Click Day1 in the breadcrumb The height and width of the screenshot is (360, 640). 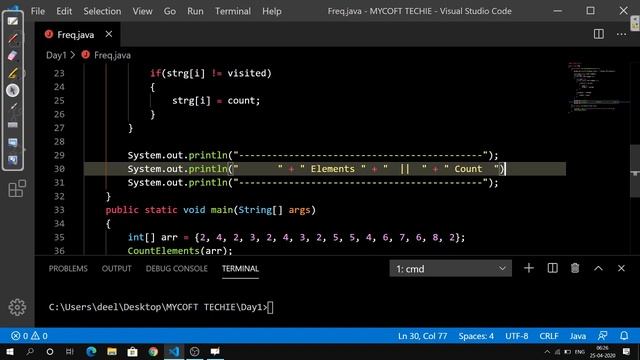(x=56, y=55)
